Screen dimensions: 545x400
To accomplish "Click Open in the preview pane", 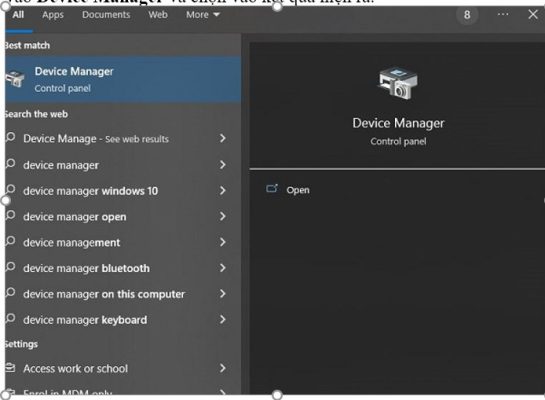I will pyautogui.click(x=298, y=190).
